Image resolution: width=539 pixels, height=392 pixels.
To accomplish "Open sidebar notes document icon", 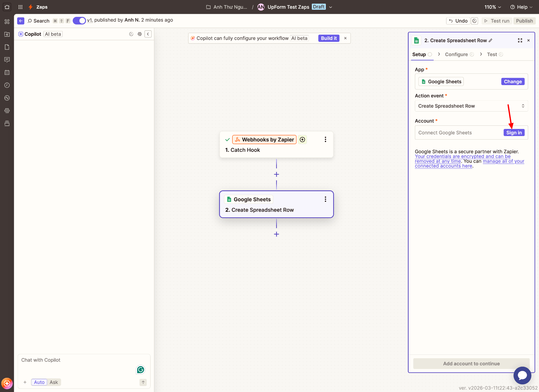I will (7, 47).
